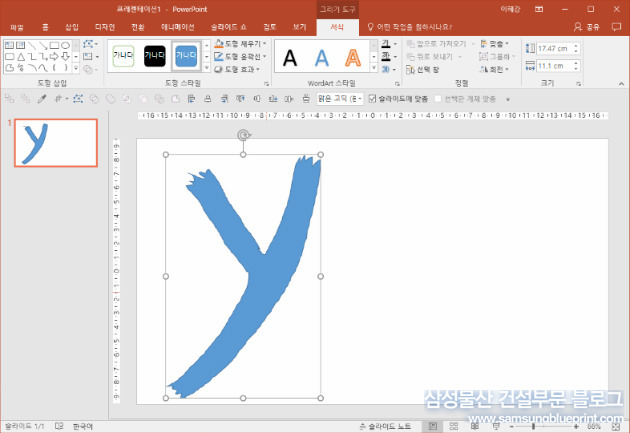Image resolution: width=630 pixels, height=433 pixels.
Task: Open Size group dialog launcher
Action: pos(579,84)
